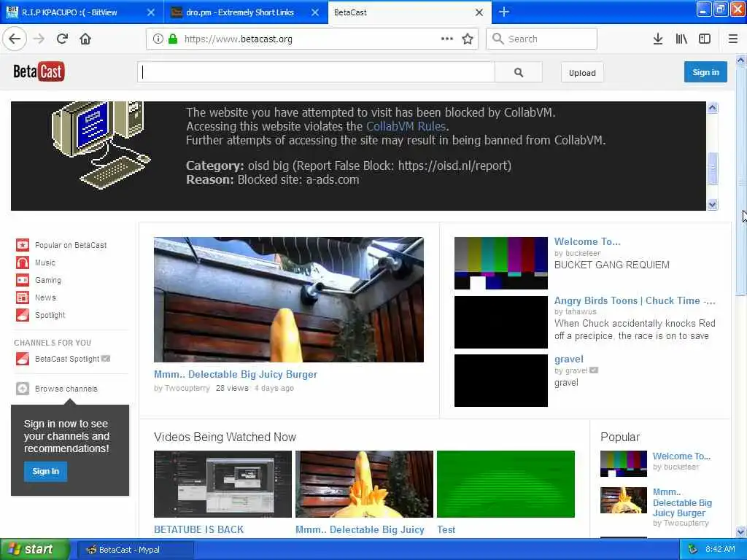Image resolution: width=747 pixels, height=560 pixels.
Task: Open the News category link
Action: click(x=45, y=297)
